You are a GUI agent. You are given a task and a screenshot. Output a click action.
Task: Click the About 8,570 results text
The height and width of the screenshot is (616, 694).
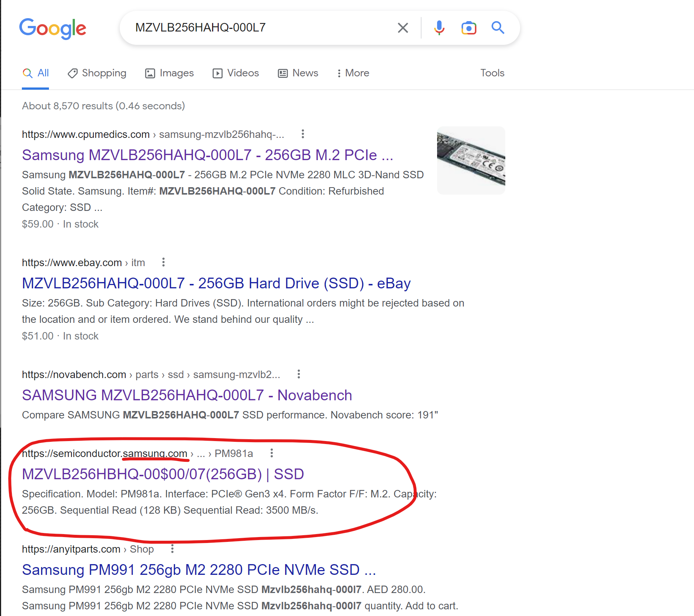(x=103, y=106)
